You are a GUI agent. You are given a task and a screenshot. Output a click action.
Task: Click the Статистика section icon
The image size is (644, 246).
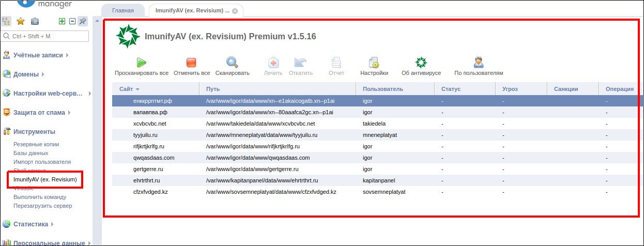7,224
